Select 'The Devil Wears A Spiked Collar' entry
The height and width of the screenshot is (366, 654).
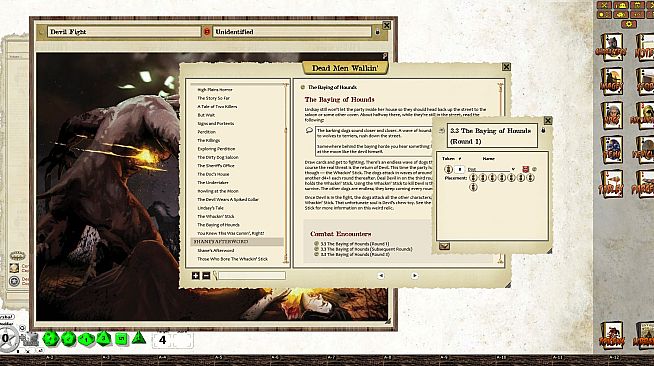click(x=228, y=199)
